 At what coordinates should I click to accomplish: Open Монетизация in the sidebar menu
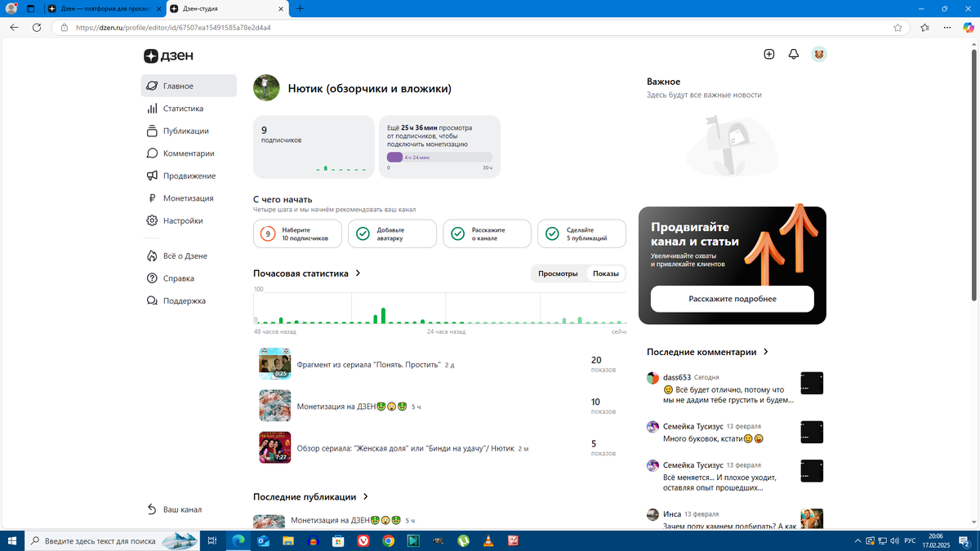coord(188,198)
